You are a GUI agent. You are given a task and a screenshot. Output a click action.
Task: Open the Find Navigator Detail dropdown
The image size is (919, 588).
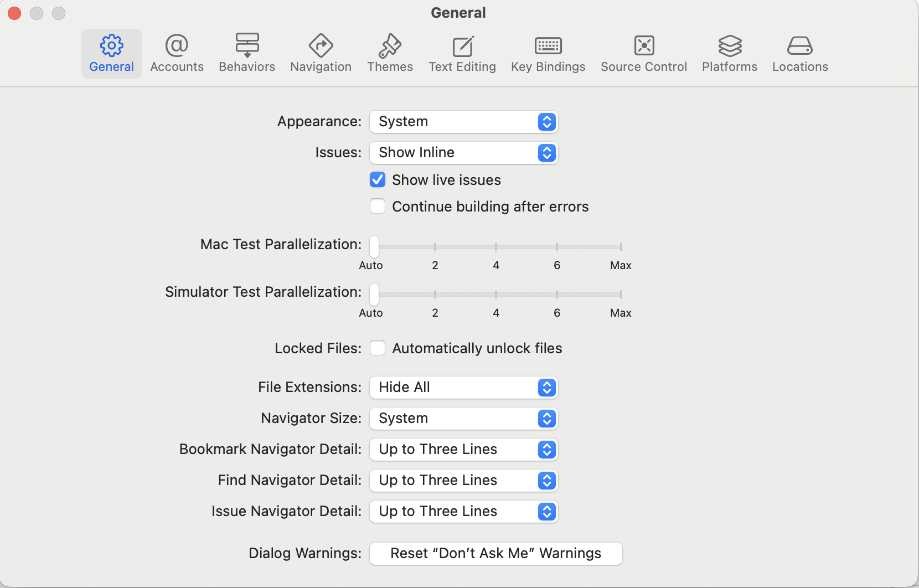click(463, 481)
